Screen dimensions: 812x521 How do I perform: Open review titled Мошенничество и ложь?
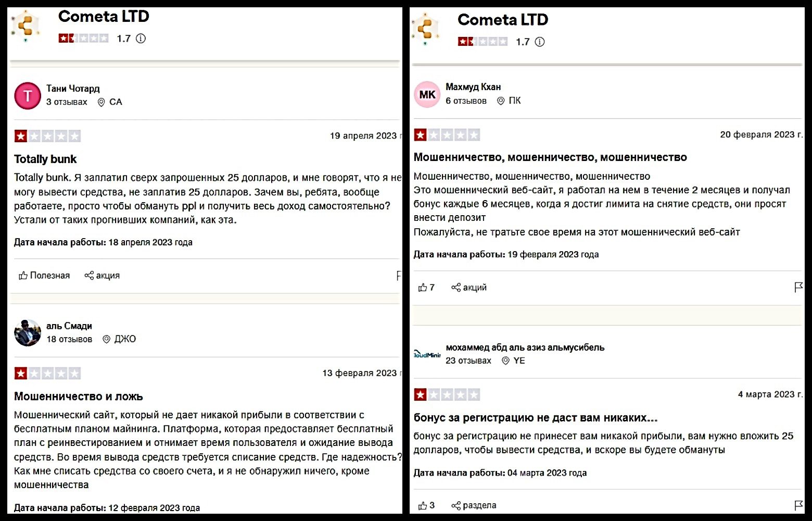pos(78,396)
